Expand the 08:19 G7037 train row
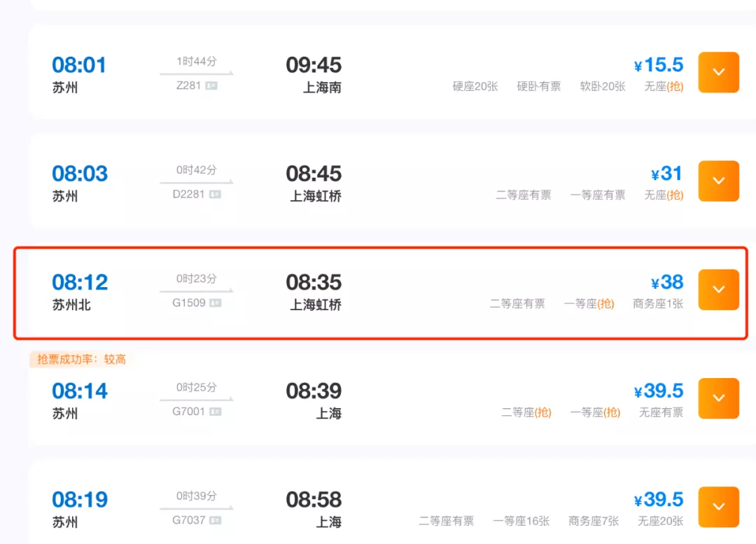This screenshot has width=756, height=544. pyautogui.click(x=718, y=506)
